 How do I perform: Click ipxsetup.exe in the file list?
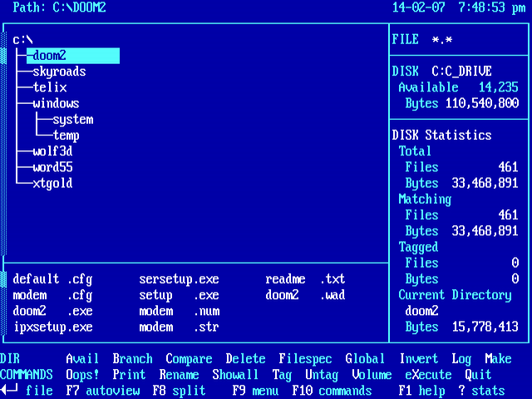tap(52, 328)
